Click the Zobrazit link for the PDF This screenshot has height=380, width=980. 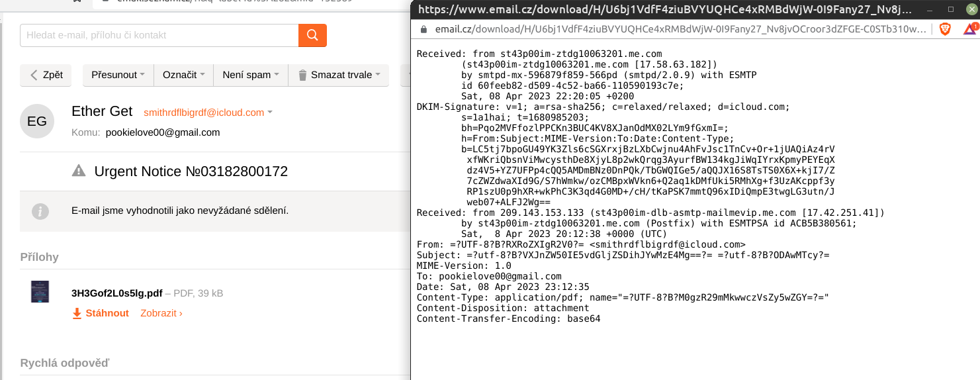coord(161,313)
